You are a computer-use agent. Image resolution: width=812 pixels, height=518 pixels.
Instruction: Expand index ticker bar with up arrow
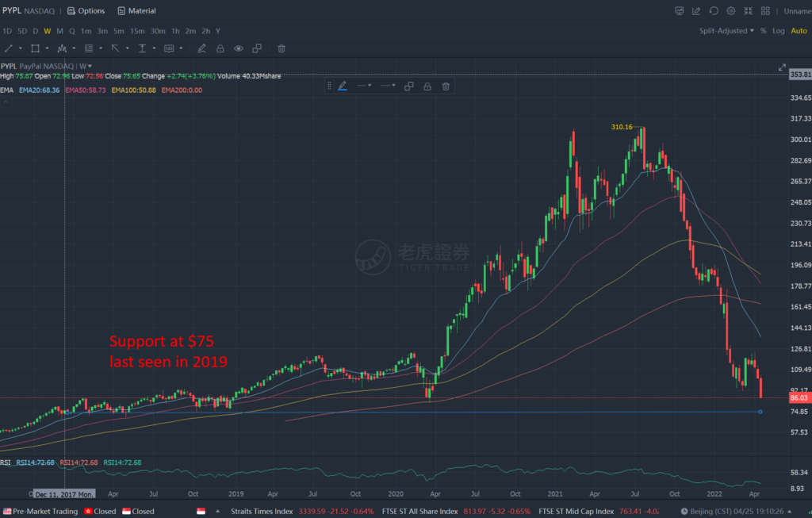pyautogui.click(x=217, y=512)
